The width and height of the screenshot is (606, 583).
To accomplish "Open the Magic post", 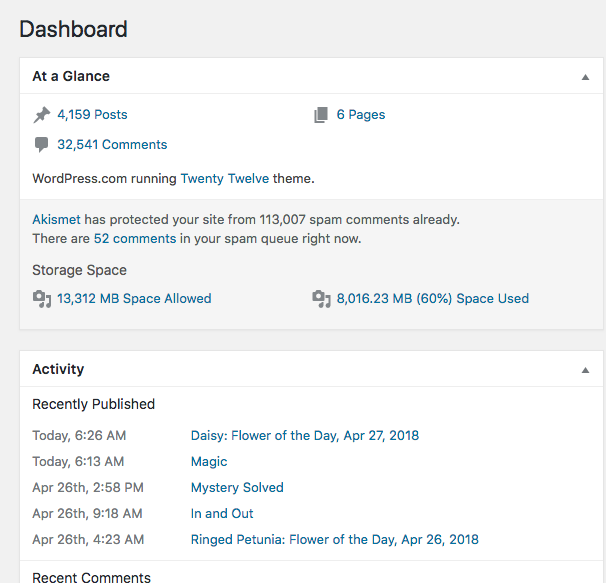I will (209, 462).
